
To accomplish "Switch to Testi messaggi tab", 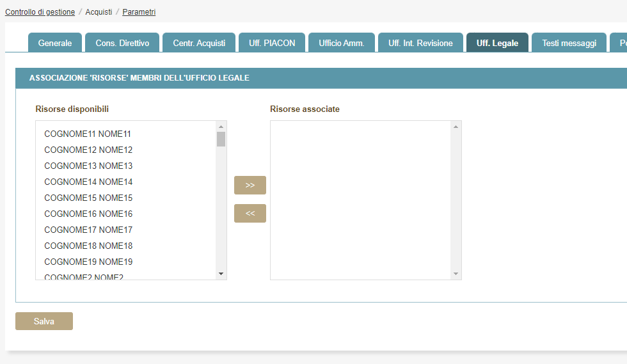I will click(569, 43).
